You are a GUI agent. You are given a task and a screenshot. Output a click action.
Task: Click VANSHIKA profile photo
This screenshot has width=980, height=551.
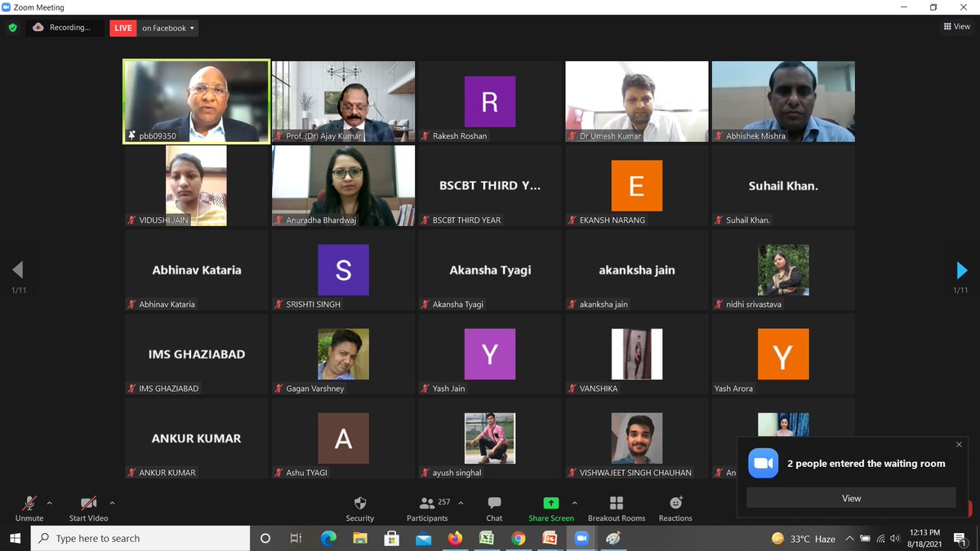(x=636, y=354)
